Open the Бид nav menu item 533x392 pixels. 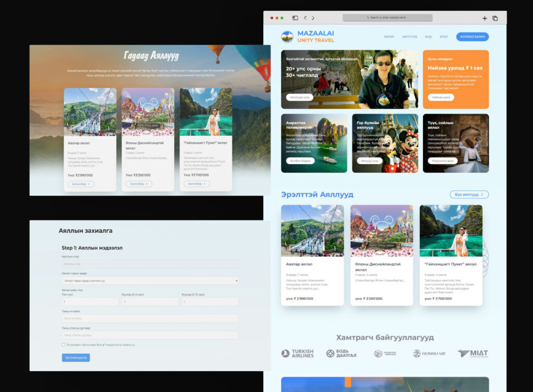tap(428, 37)
